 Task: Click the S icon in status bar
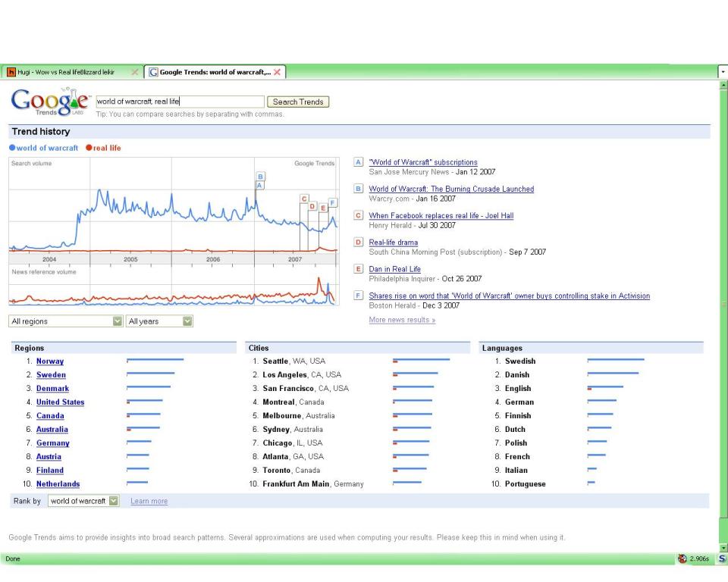pos(722,559)
